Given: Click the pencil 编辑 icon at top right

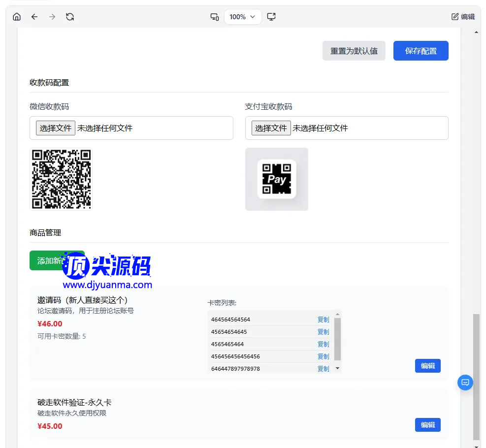Looking at the screenshot, I should tap(463, 17).
